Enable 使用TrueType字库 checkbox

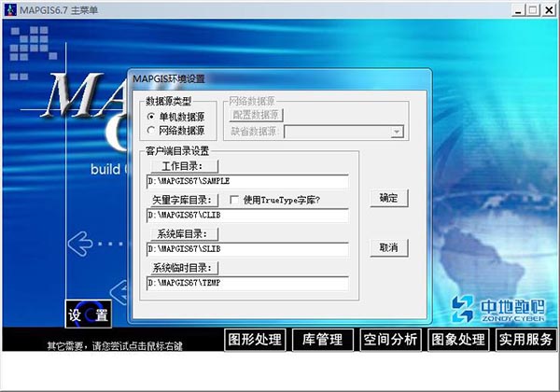pyautogui.click(x=234, y=200)
